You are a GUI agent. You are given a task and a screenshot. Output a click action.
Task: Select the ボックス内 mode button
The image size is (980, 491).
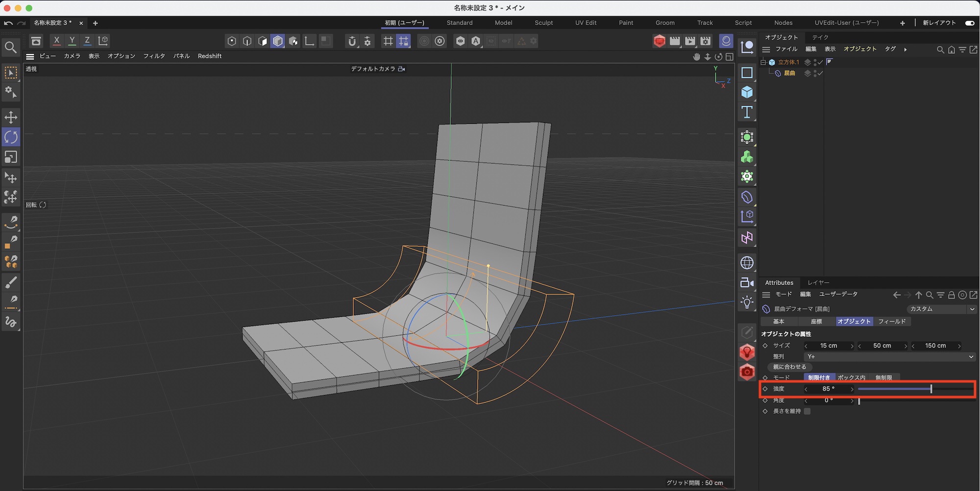(x=851, y=377)
